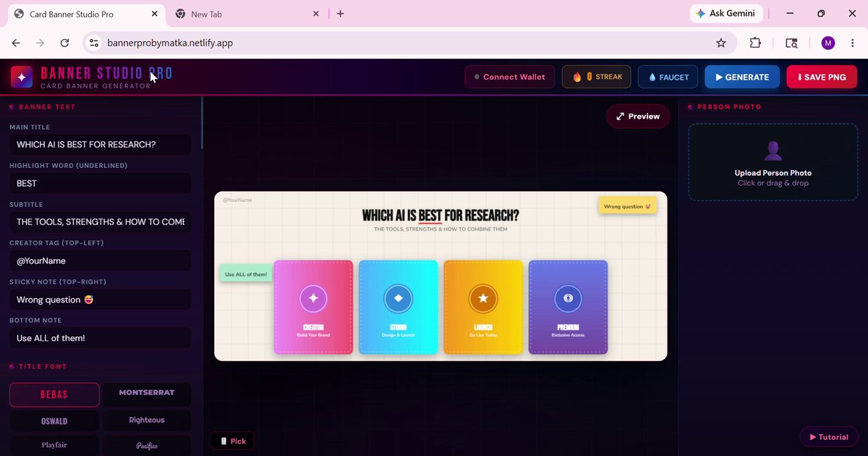The height and width of the screenshot is (456, 868).
Task: Click the "PERSON PHOTO" section heading
Action: click(729, 107)
